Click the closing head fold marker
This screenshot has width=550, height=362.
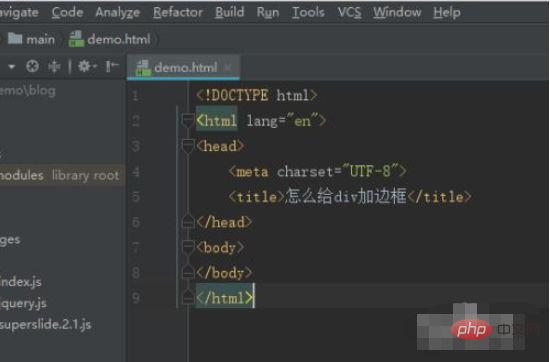coord(188,222)
